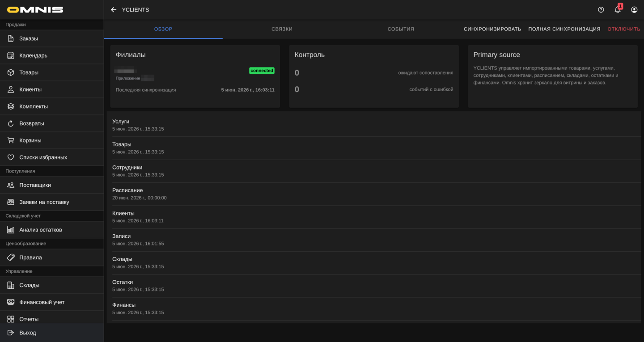Select the Склады sync row in list
Image resolution: width=644 pixels, height=342 pixels.
tap(373, 263)
